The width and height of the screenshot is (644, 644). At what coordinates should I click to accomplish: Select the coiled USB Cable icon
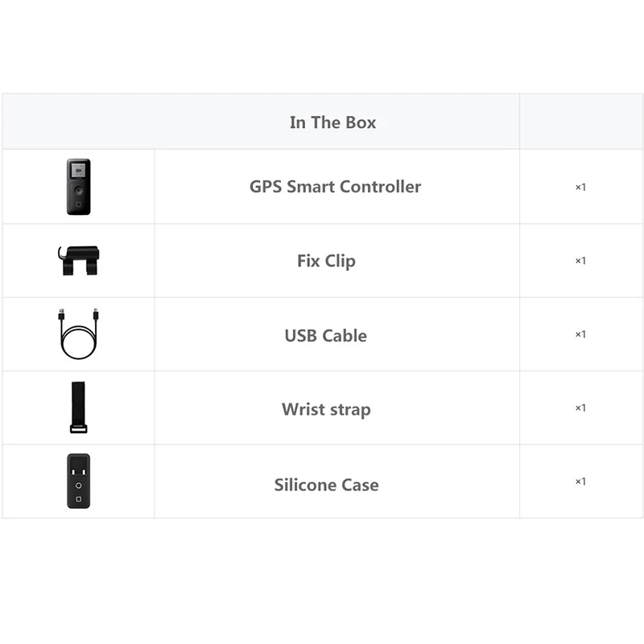pyautogui.click(x=78, y=334)
